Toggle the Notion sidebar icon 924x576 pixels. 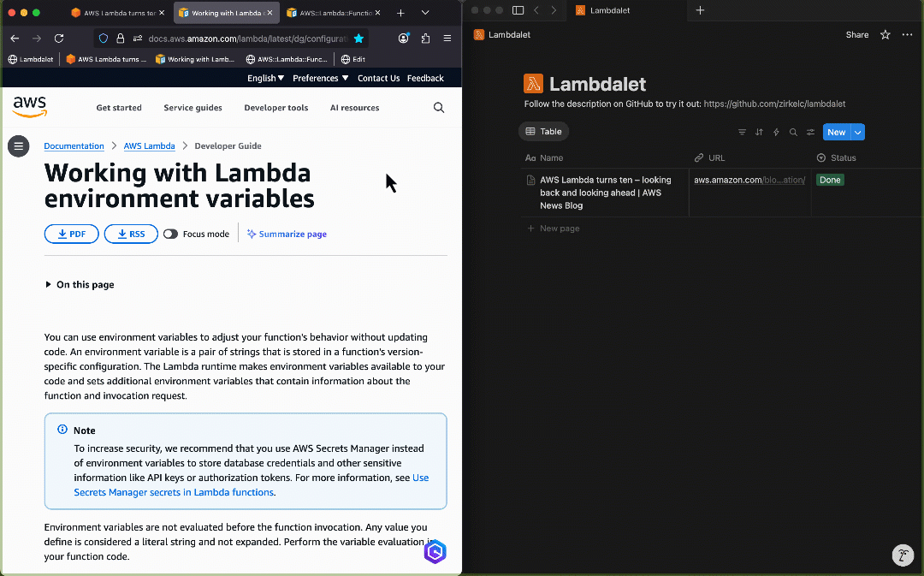click(518, 10)
